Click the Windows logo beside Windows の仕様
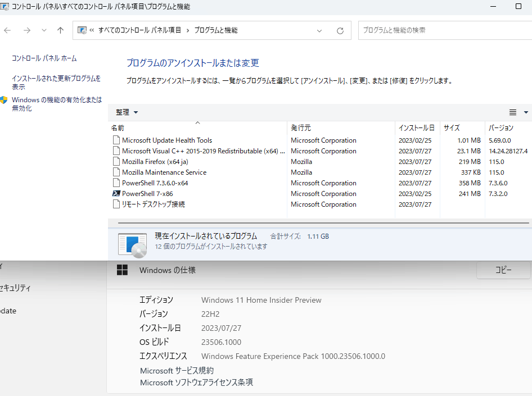 [x=122, y=270]
